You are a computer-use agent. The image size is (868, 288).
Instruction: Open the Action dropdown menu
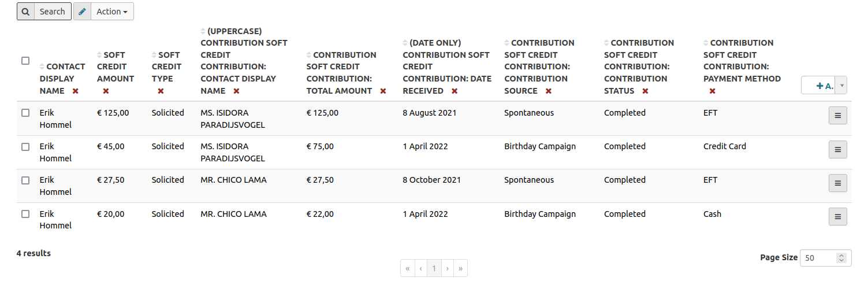click(112, 12)
